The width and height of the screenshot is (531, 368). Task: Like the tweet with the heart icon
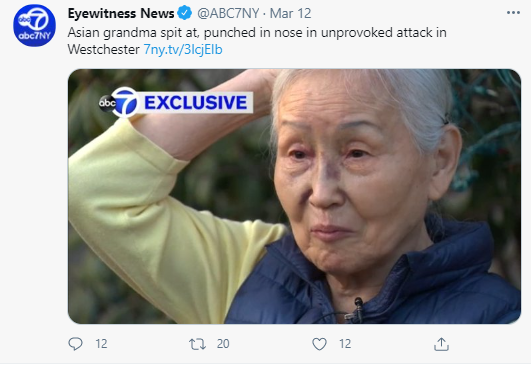(x=319, y=344)
